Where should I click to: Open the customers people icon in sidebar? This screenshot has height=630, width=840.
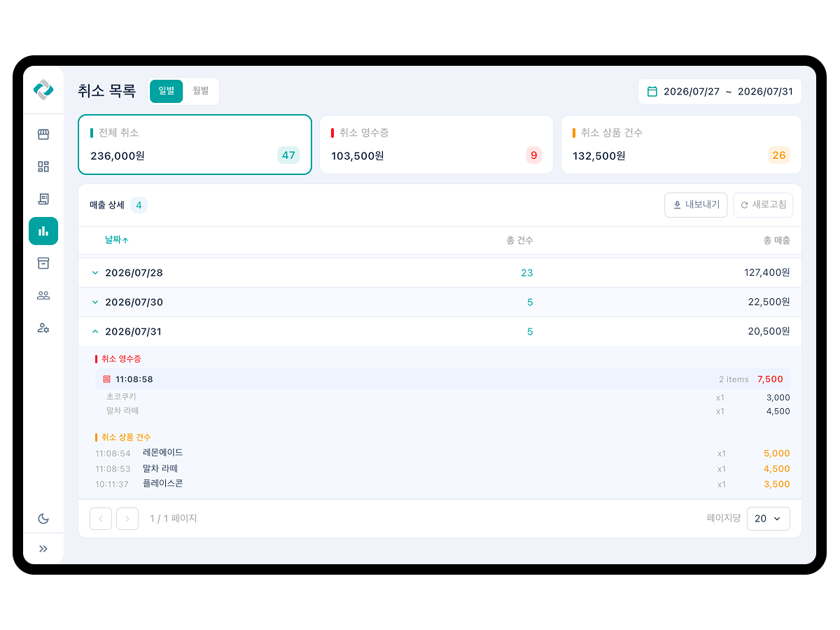(43, 295)
